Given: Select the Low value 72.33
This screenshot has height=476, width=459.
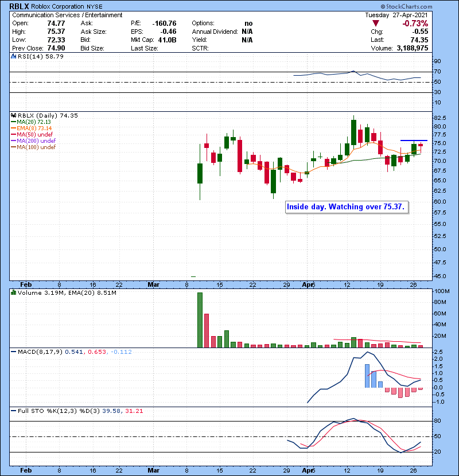Looking at the screenshot, I should (x=56, y=40).
